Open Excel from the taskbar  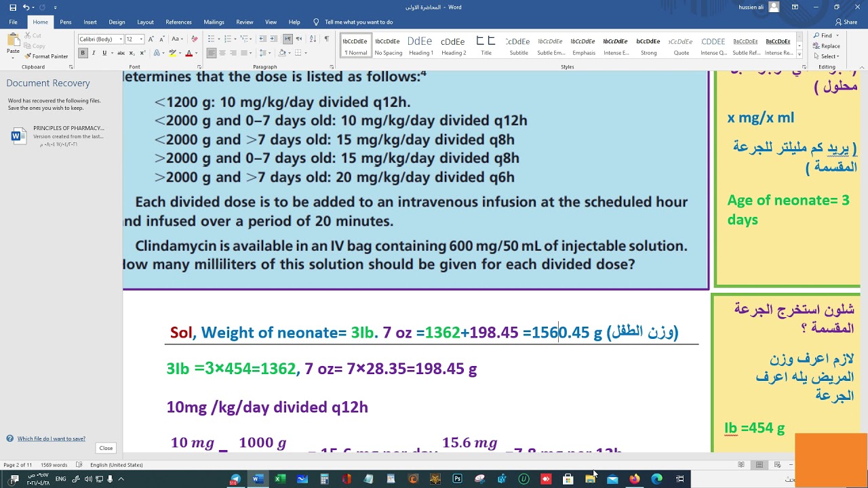(x=280, y=479)
